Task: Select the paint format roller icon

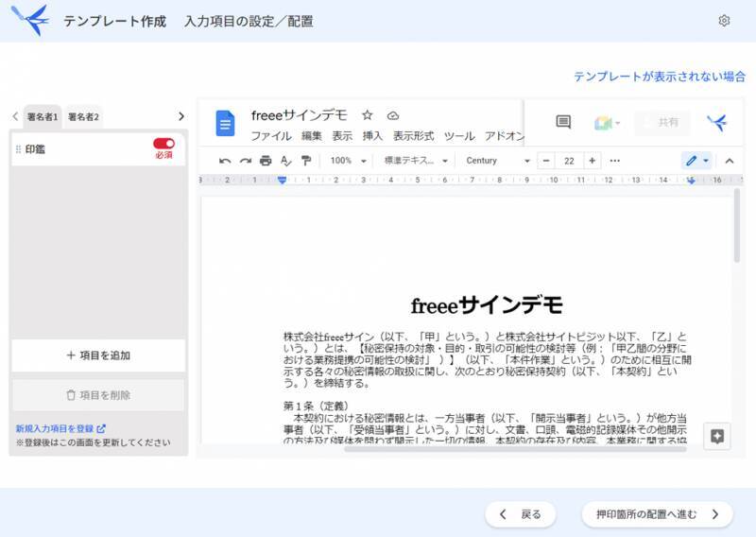Action: click(x=306, y=161)
